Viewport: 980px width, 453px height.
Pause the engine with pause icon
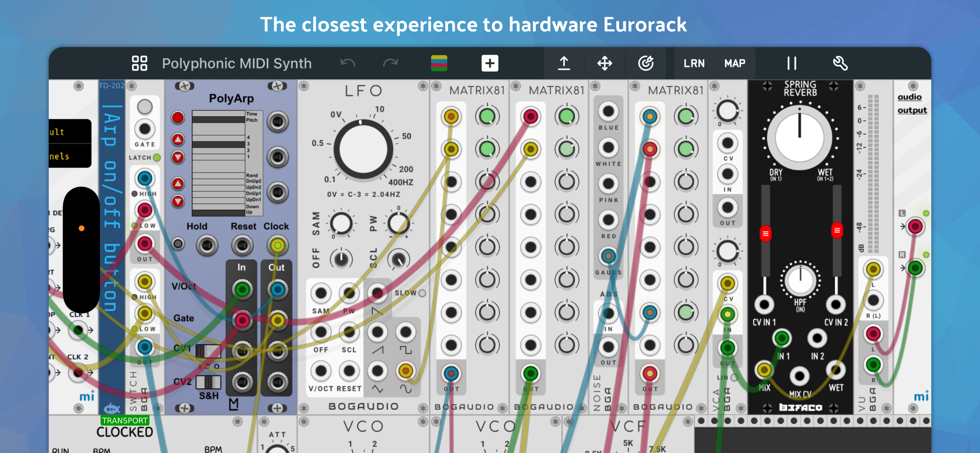(792, 63)
